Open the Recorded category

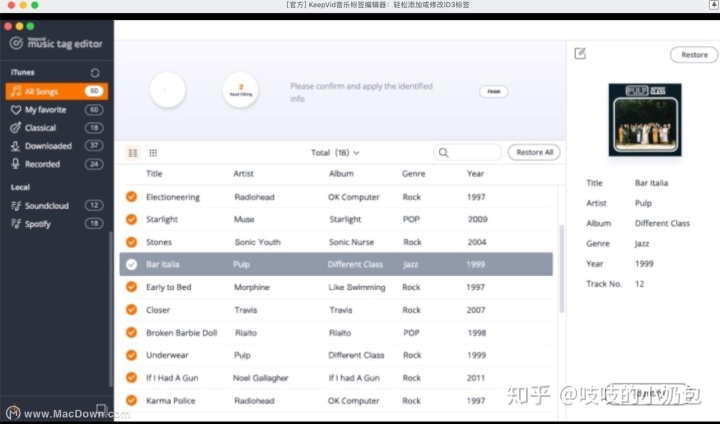pyautogui.click(x=56, y=164)
